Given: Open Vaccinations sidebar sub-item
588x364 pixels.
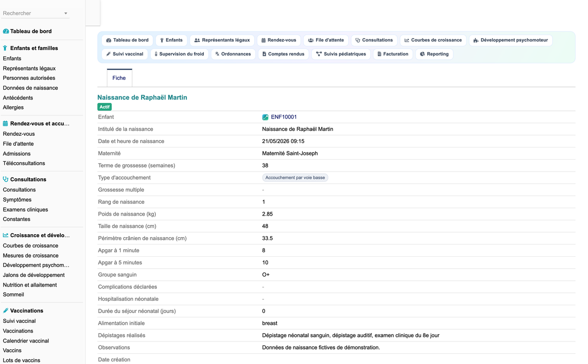Looking at the screenshot, I should pos(18,331).
